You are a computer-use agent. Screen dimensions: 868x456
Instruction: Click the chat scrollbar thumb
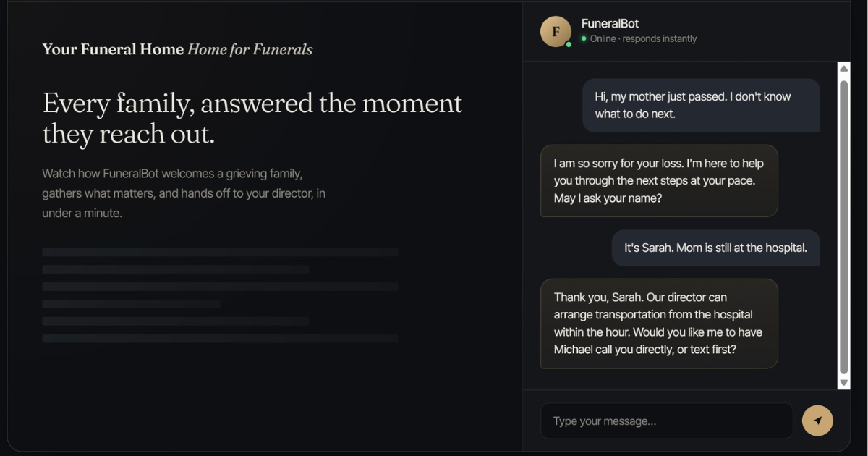pyautogui.click(x=843, y=227)
